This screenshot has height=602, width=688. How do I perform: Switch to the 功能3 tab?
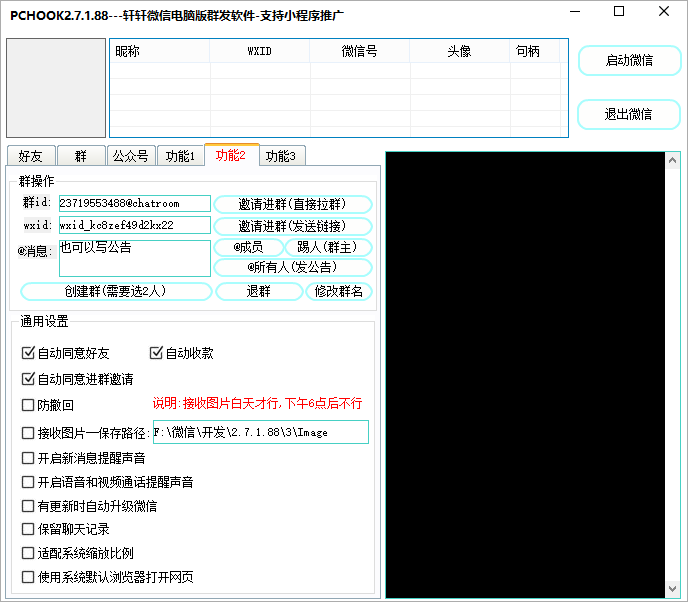281,156
